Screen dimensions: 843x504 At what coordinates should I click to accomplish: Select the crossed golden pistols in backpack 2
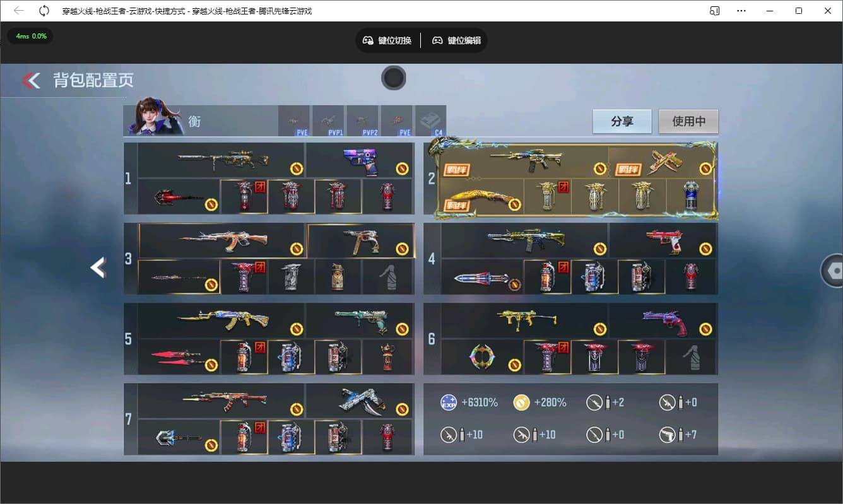662,161
